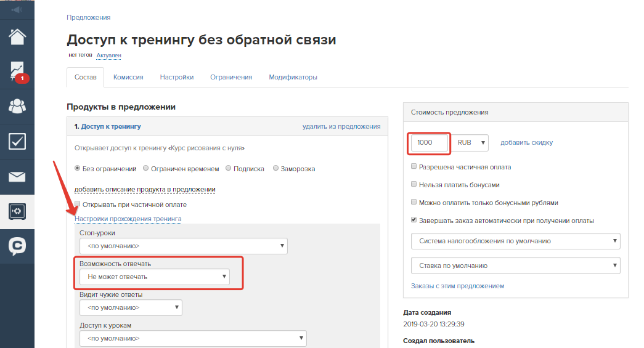Screen dimensions: 644x348
Task: Click the red notification badge '1'
Action: click(x=22, y=78)
